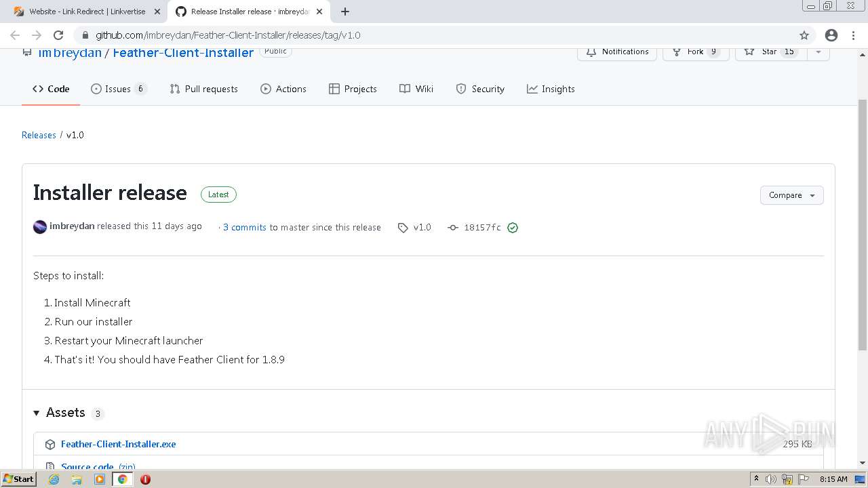Image resolution: width=868 pixels, height=488 pixels.
Task: Open a new browser tab
Action: point(345,12)
